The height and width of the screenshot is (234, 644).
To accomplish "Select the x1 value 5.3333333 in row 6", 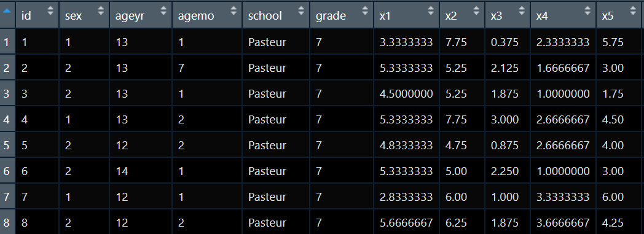I will coord(406,171).
